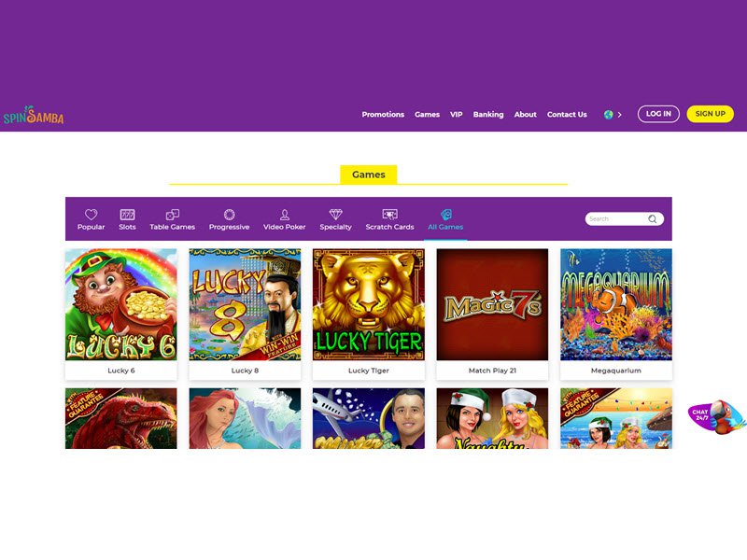Open the Lucky Tiger game thumbnail

(369, 304)
